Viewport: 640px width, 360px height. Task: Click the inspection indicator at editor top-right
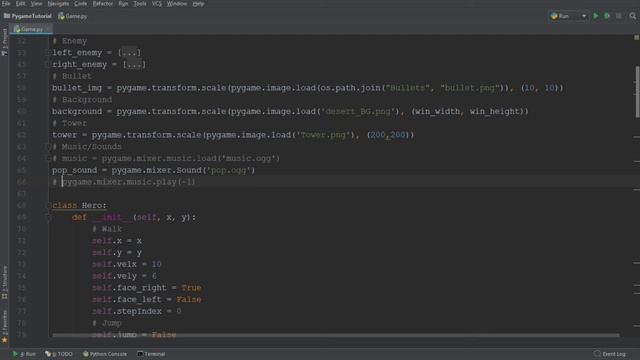(636, 38)
